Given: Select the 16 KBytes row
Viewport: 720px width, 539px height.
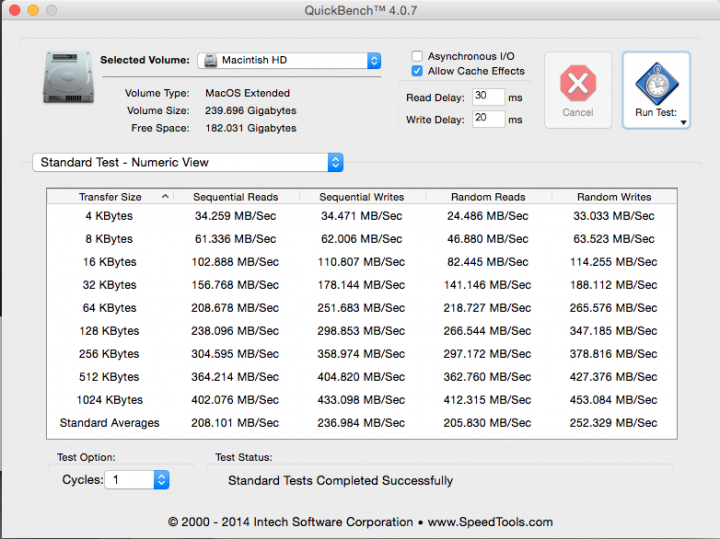Looking at the screenshot, I should (362, 262).
